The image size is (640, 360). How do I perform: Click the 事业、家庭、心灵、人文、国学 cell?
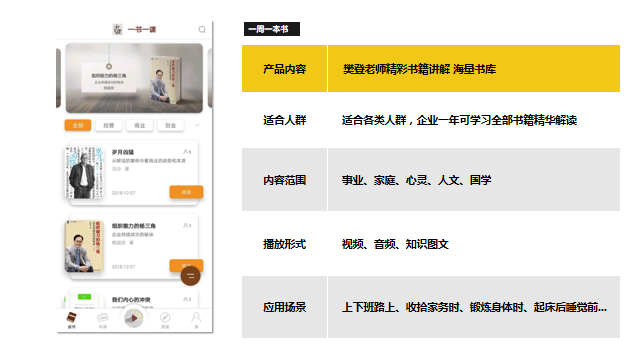pos(474,180)
